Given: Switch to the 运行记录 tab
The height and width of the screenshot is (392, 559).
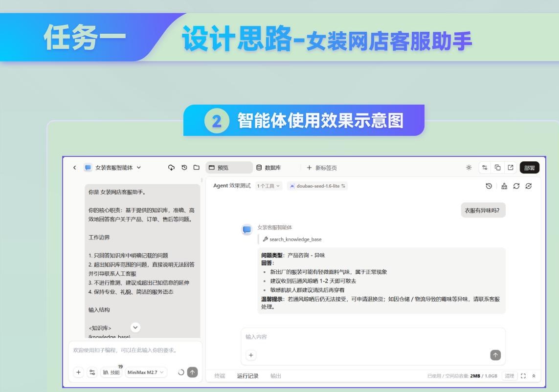Looking at the screenshot, I should [x=248, y=376].
